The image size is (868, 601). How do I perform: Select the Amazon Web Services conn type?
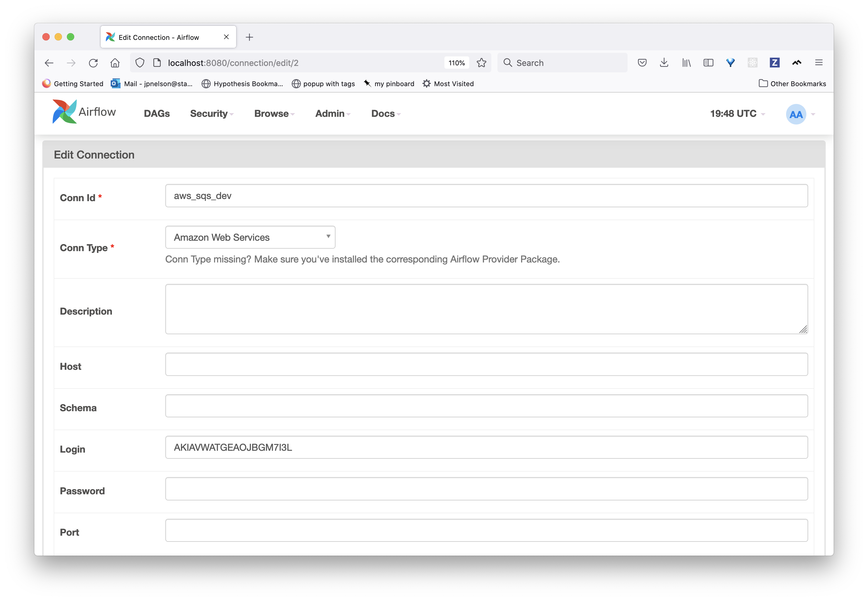pos(251,237)
